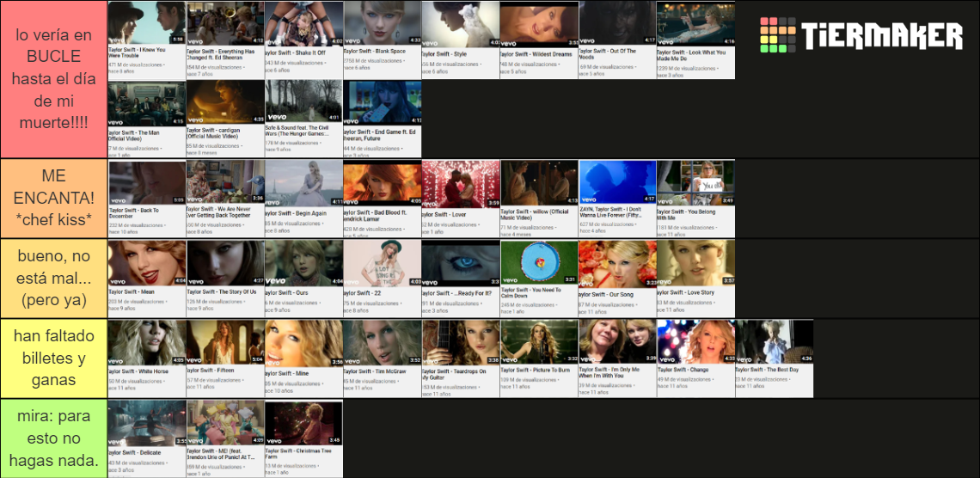Open 'cardigan (Official Music Video)' thumbnail
This screenshot has height=478, width=980.
coord(225,119)
